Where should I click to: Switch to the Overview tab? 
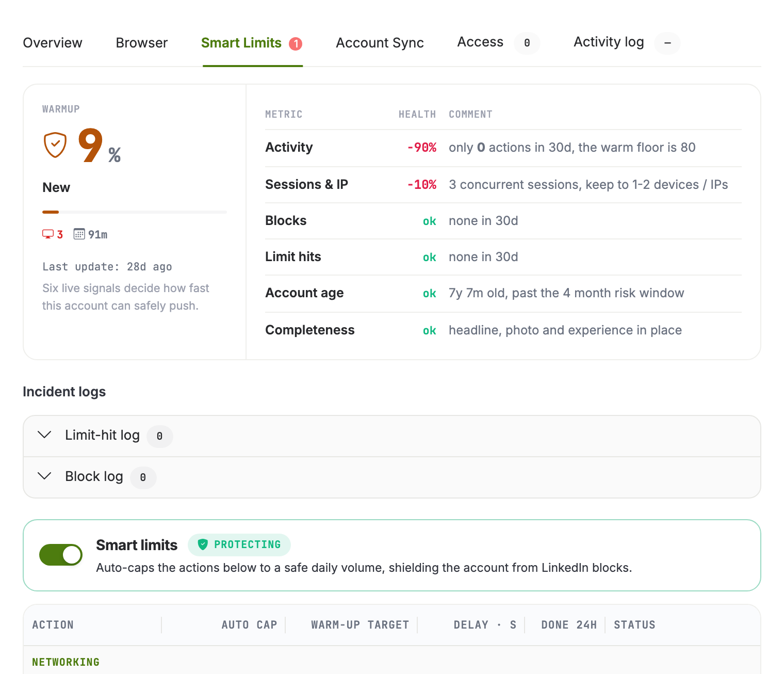click(x=53, y=43)
